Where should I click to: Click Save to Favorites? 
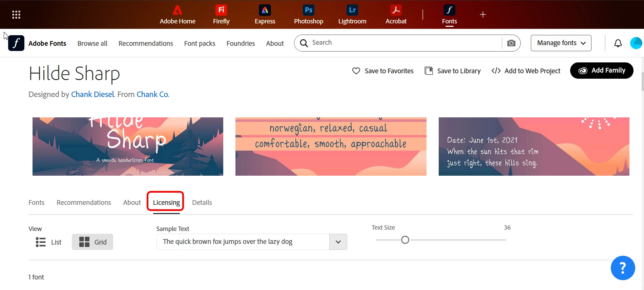[383, 71]
